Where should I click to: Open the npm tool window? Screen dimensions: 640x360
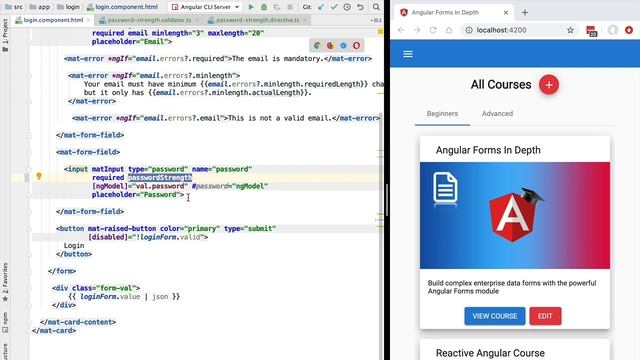(5, 322)
